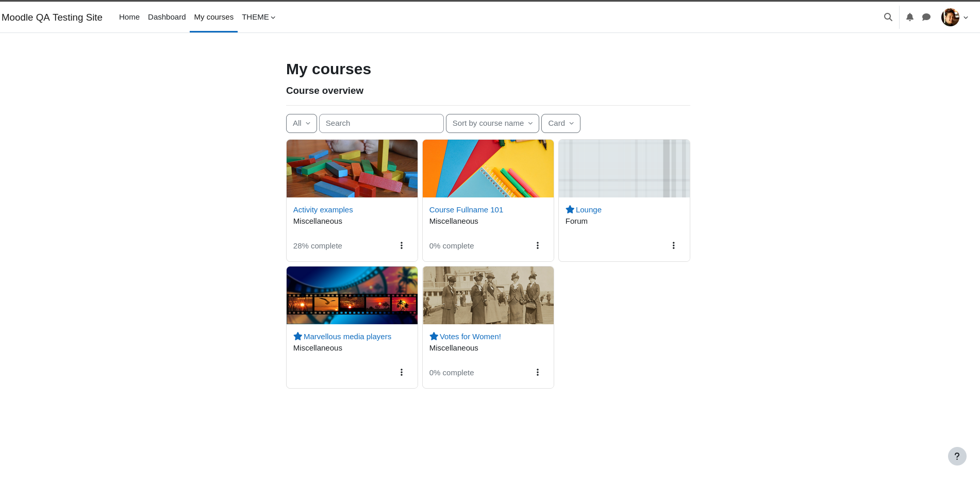Click the star icon next to Lounge

click(570, 209)
